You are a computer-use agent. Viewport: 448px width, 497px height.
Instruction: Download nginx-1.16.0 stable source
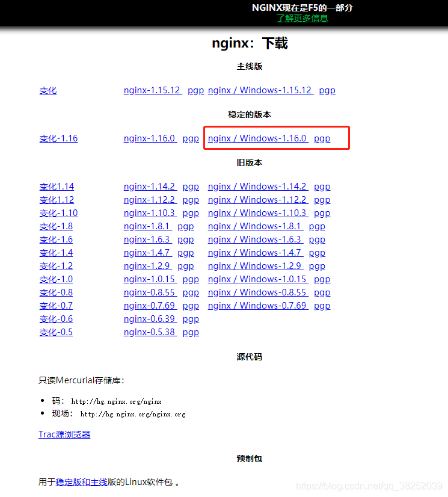coord(150,138)
